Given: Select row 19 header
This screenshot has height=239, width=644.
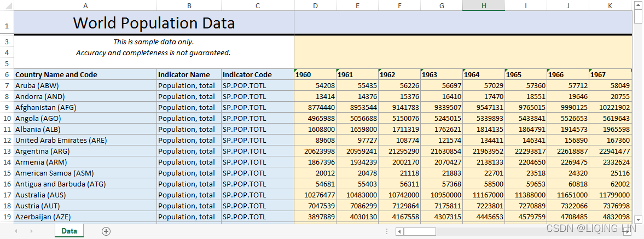Looking at the screenshot, I should click(x=7, y=216).
